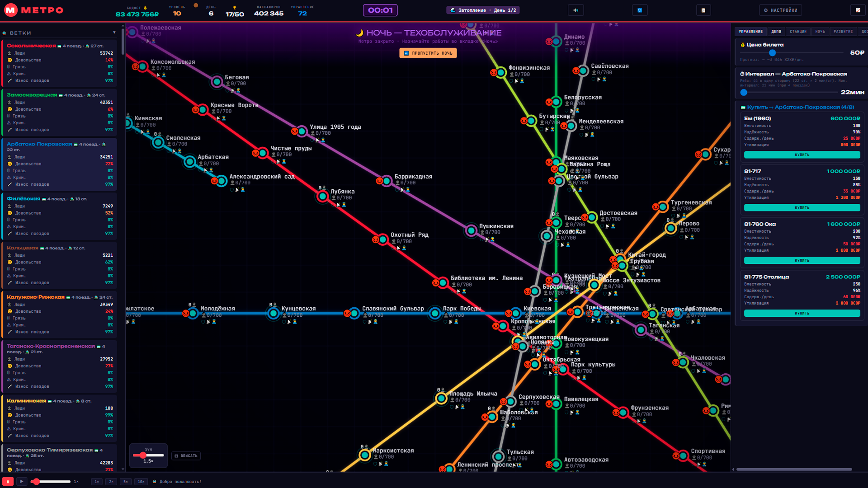
Task: Click the red Metro M logo
Action: [11, 10]
